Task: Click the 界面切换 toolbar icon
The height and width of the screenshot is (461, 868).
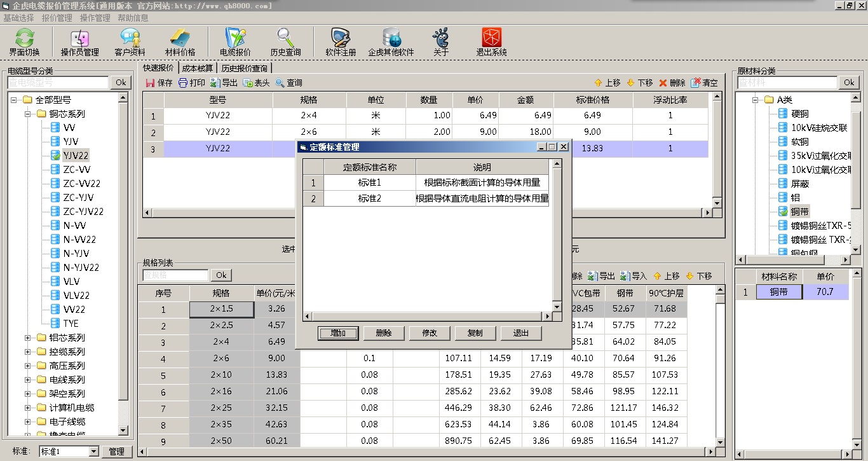Action: [24, 43]
